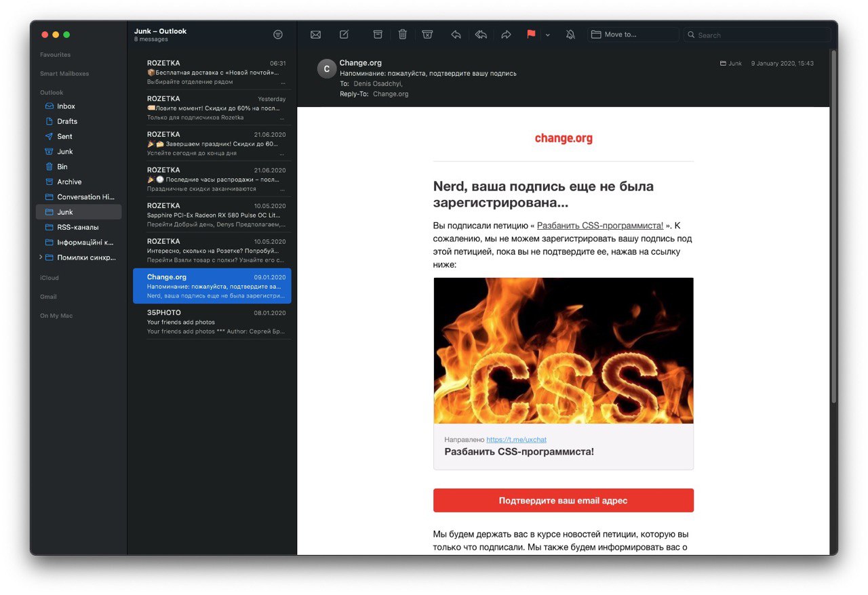Click the Smart Mailboxes section header
868x595 pixels.
coord(64,74)
